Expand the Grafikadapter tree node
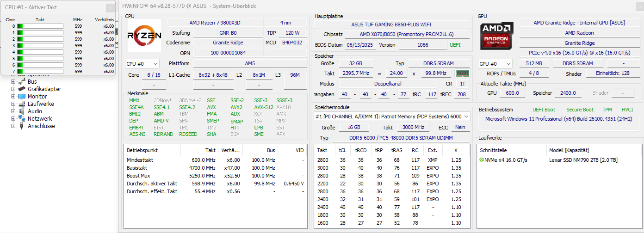The image size is (644, 233). (13, 89)
